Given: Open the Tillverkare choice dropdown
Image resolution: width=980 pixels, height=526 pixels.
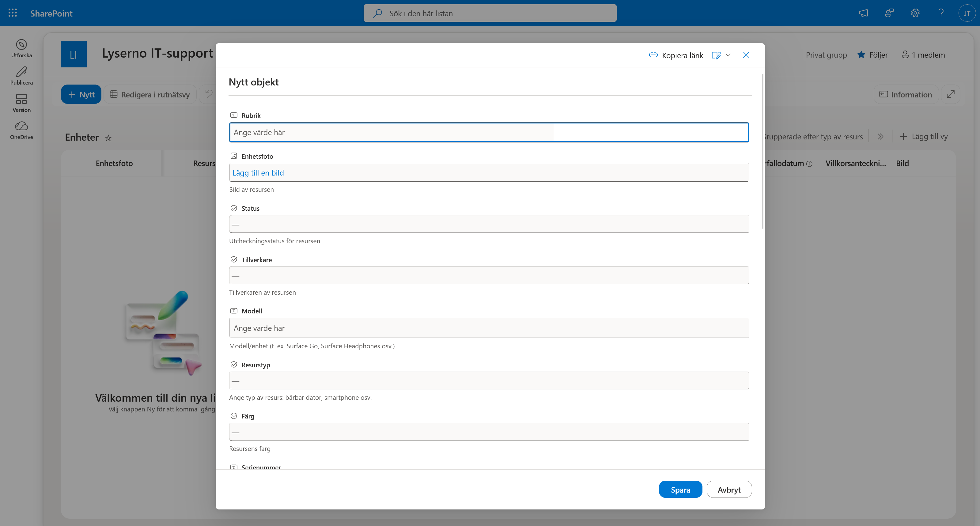Looking at the screenshot, I should click(489, 275).
